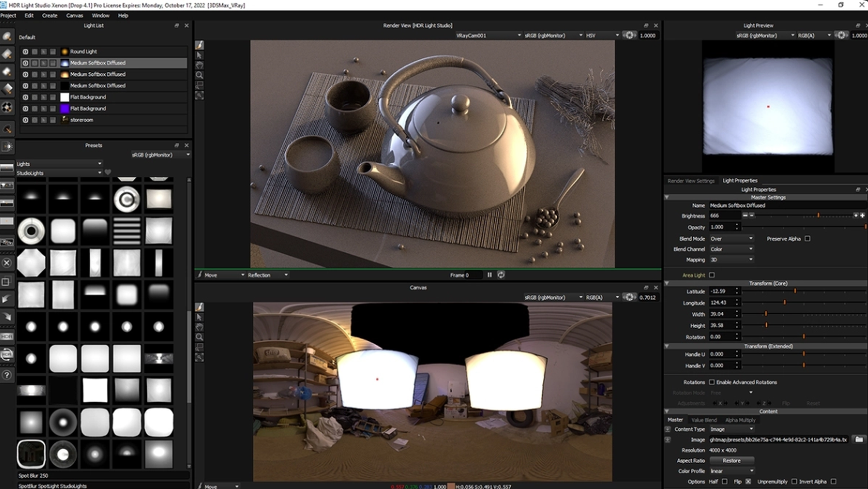Open the help icon at bottom of toolbar
The height and width of the screenshot is (489, 868).
8,376
